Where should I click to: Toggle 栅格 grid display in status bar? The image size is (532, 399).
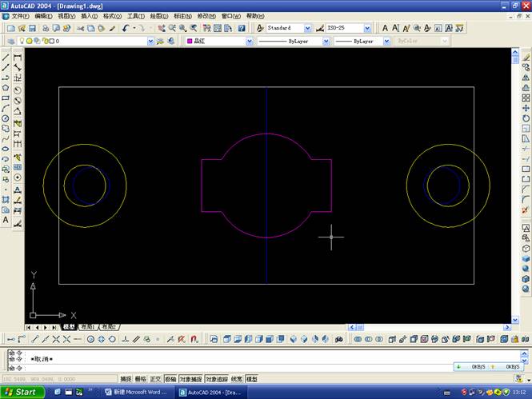click(x=141, y=379)
